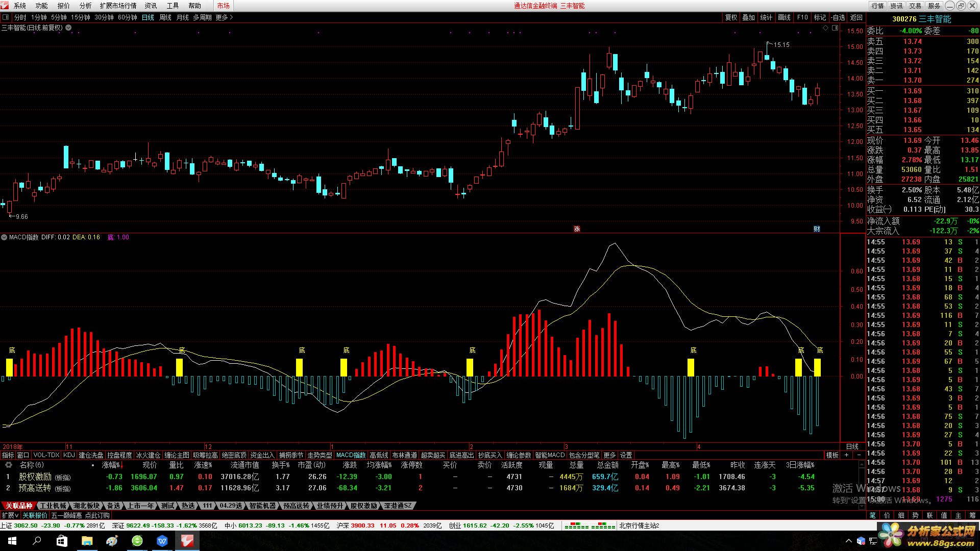980x551 pixels.
Task: Show hidden system tray icons
Action: point(849,541)
